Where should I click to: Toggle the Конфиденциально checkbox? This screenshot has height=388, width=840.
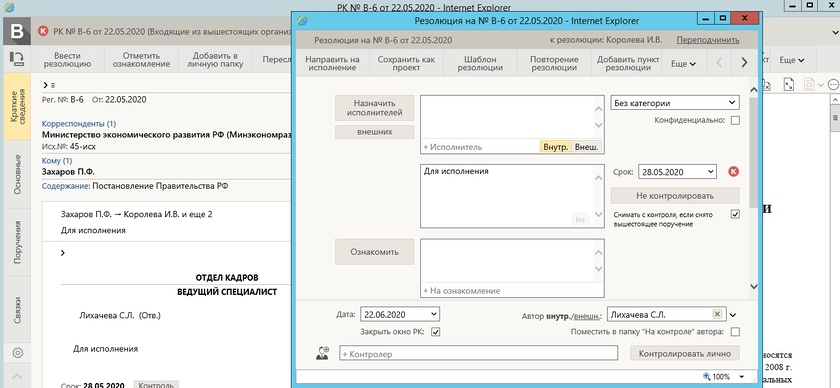[735, 121]
